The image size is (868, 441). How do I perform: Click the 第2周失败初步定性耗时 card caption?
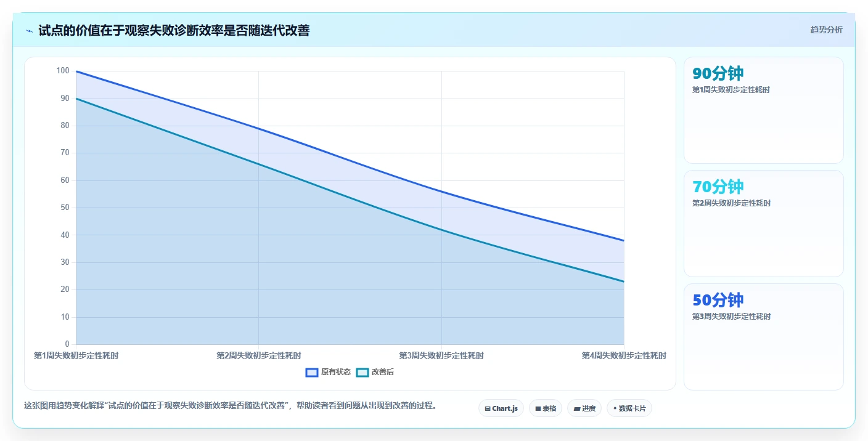731,203
